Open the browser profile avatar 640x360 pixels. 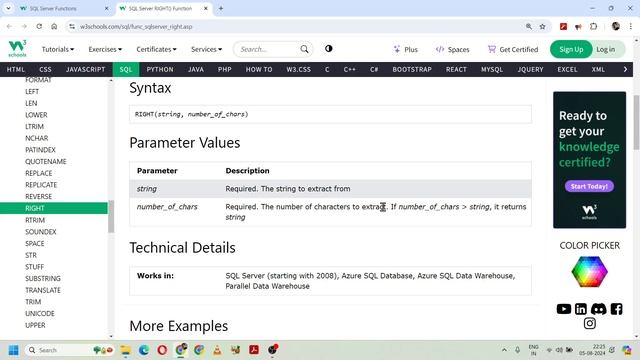click(x=616, y=27)
